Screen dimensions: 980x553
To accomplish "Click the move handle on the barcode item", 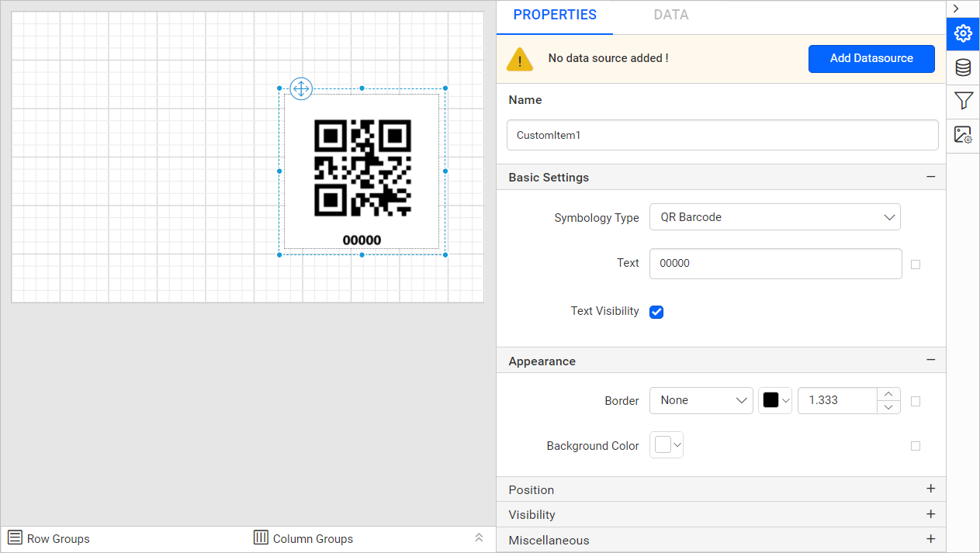I will coord(301,88).
